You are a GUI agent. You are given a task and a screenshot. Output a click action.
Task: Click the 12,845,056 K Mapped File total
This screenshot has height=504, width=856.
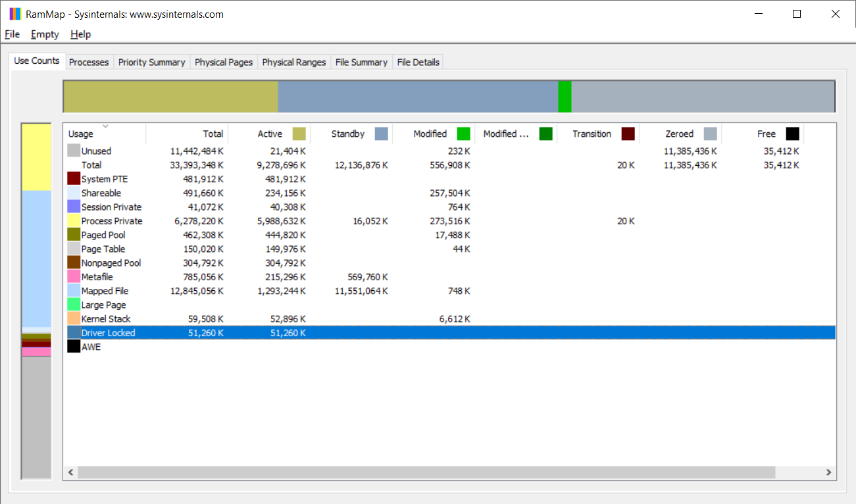(197, 291)
